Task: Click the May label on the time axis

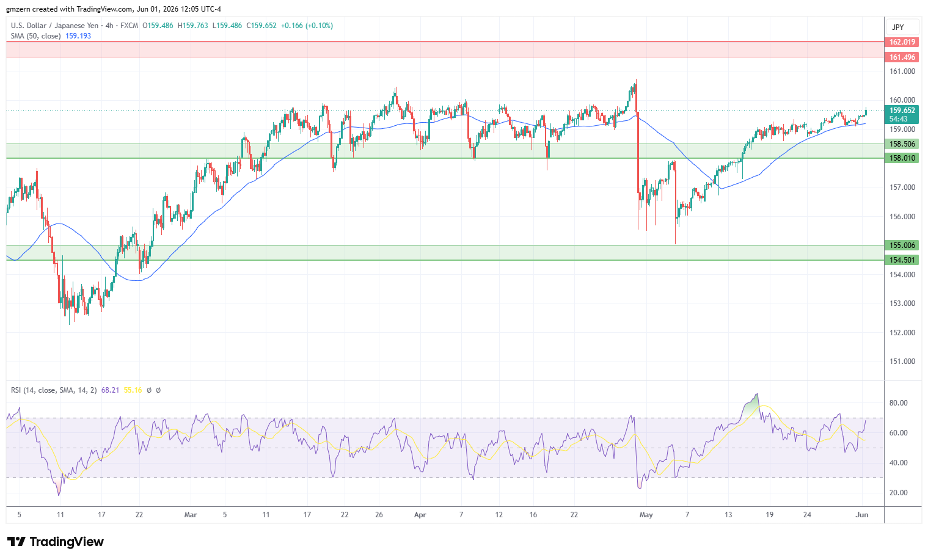Action: [646, 515]
